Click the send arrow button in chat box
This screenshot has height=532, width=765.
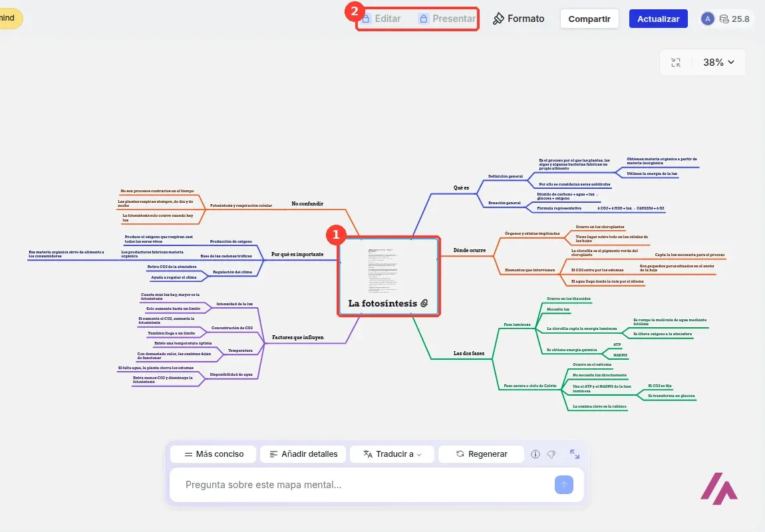564,485
